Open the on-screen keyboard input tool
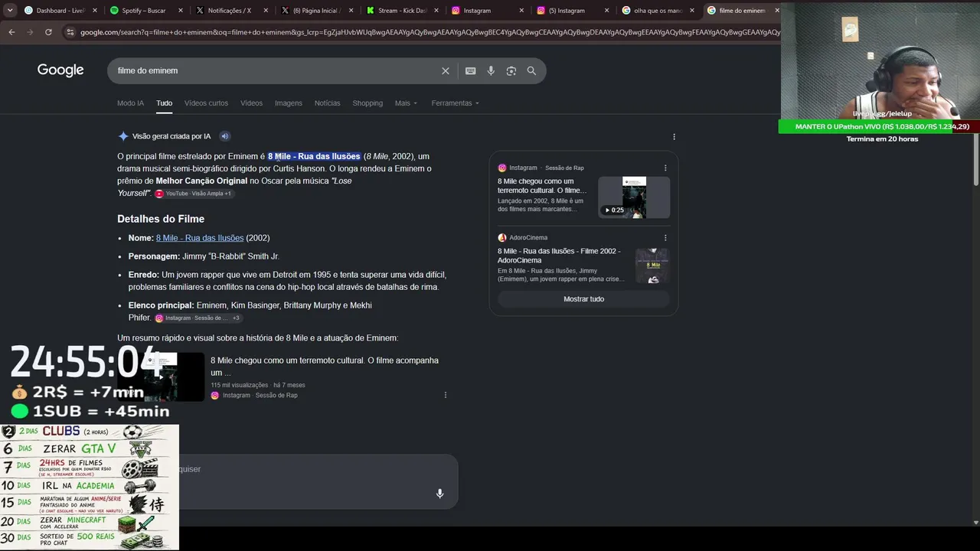The height and width of the screenshot is (551, 980). pyautogui.click(x=470, y=71)
